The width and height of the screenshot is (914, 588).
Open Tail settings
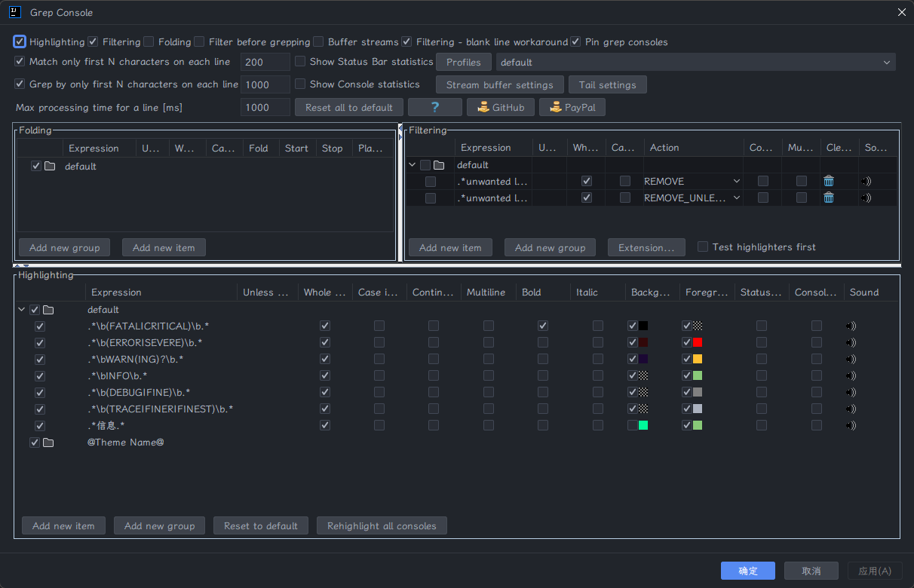point(608,84)
